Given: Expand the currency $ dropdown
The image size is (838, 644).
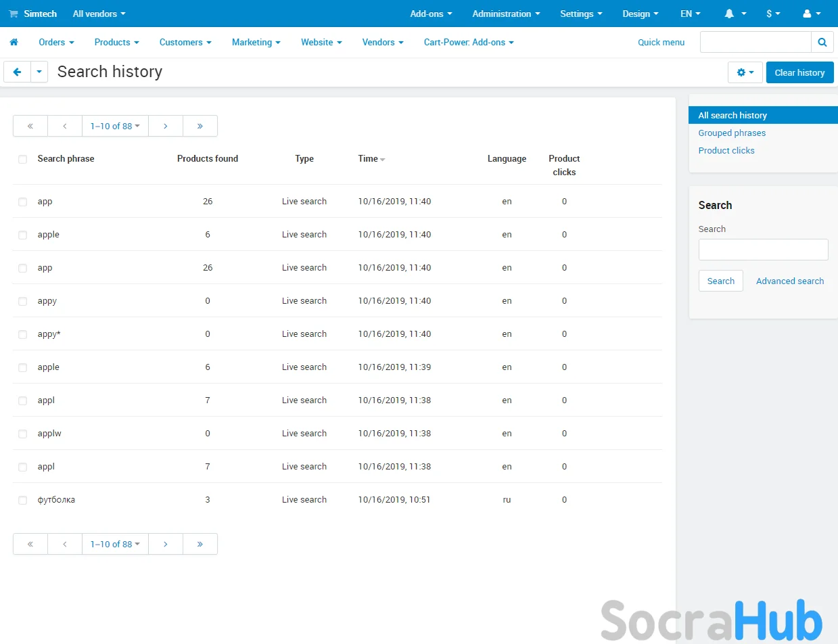Looking at the screenshot, I should pos(773,14).
